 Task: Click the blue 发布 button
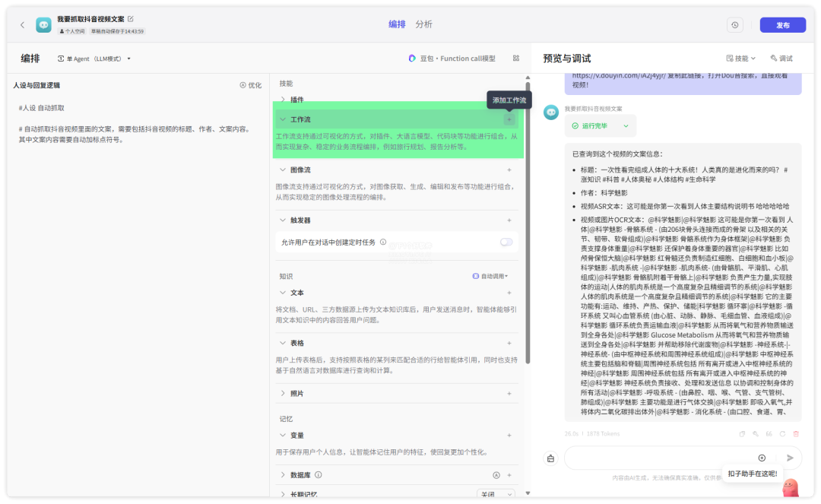[x=782, y=25]
